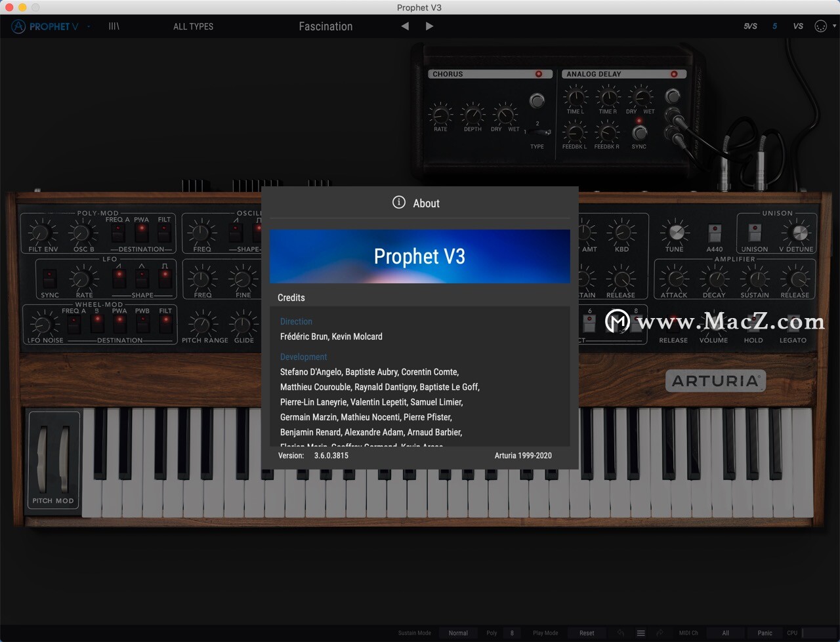
Task: Open the Poly voices 8 dropdown
Action: pos(512,633)
